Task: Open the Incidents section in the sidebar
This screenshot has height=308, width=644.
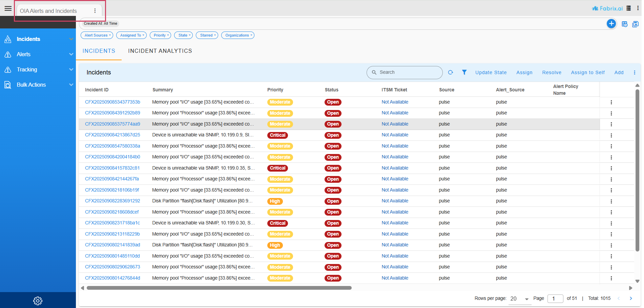Action: [x=29, y=39]
